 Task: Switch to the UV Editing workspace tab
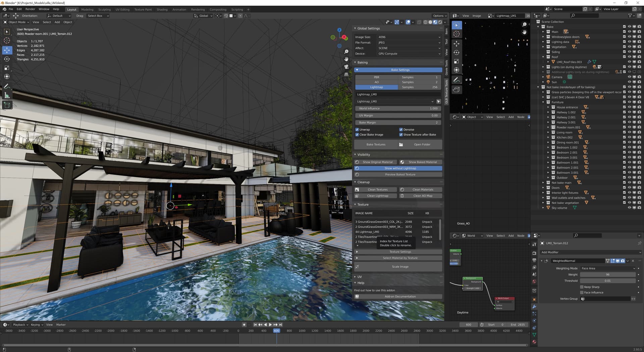(122, 9)
